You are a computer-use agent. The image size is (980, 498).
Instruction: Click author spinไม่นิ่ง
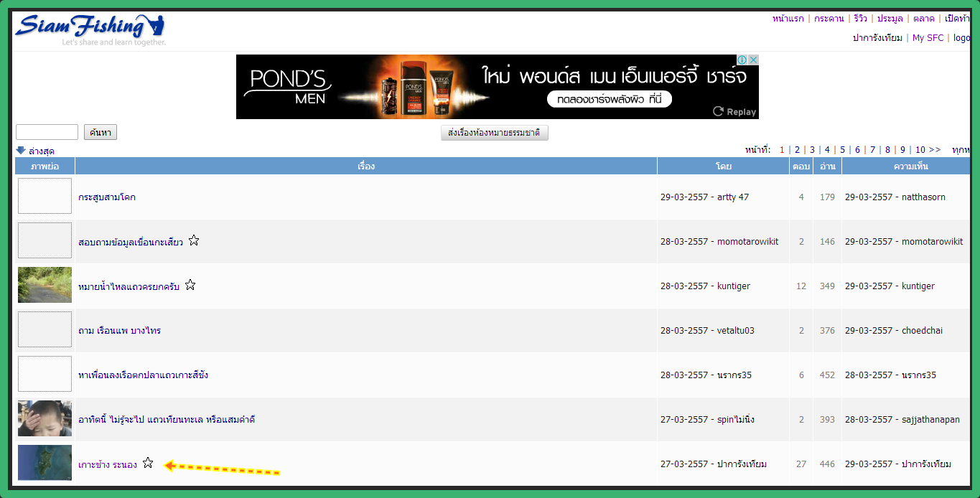click(x=736, y=420)
